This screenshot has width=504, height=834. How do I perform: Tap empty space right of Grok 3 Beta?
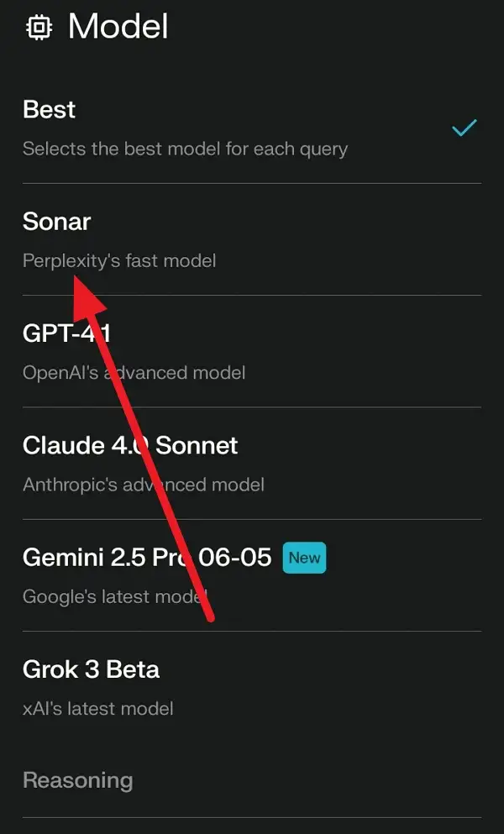point(336,669)
